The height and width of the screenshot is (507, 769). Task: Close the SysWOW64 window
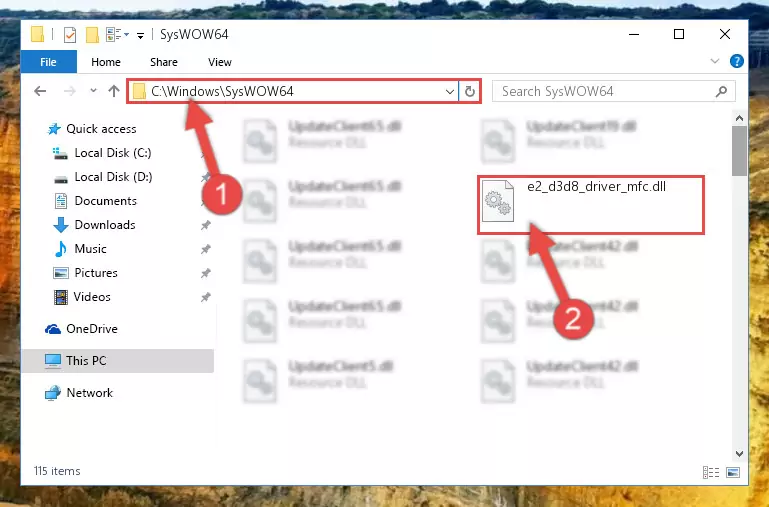725,34
